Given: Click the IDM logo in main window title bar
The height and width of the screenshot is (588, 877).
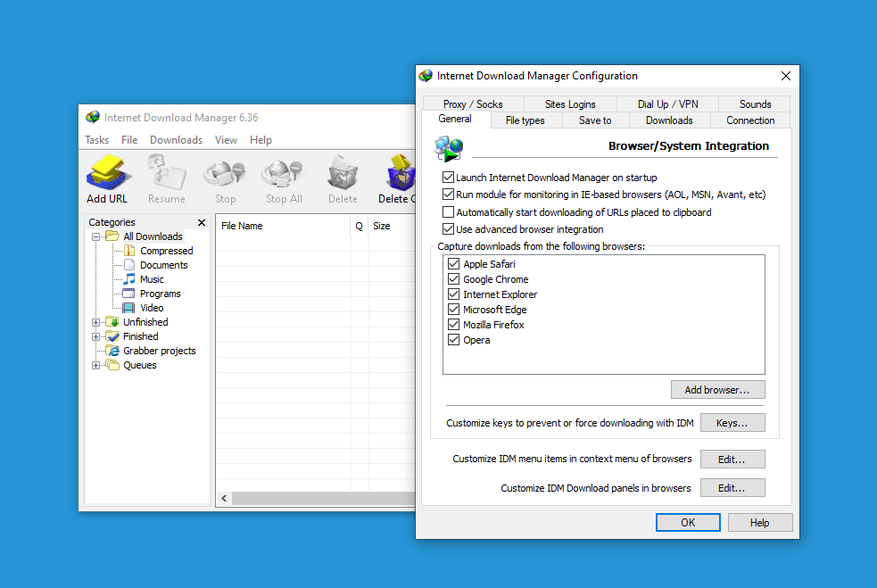Looking at the screenshot, I should [92, 117].
